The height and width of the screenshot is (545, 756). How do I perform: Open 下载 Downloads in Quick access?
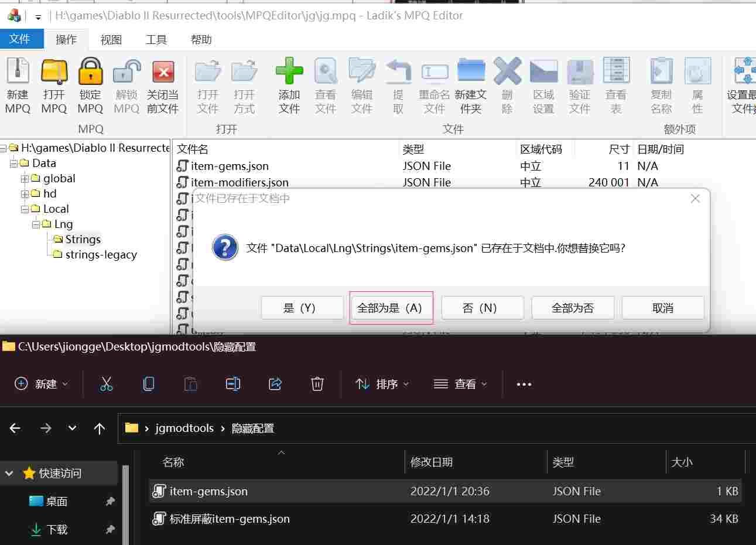pos(57,529)
